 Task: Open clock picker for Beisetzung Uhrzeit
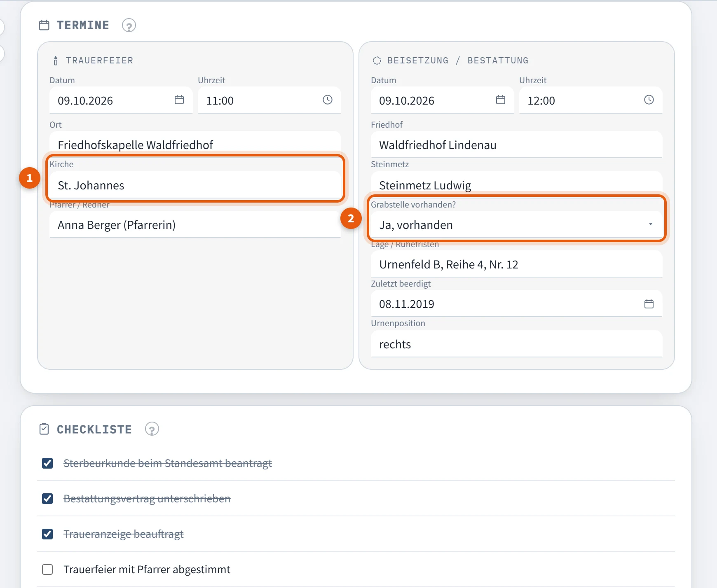pyautogui.click(x=649, y=100)
